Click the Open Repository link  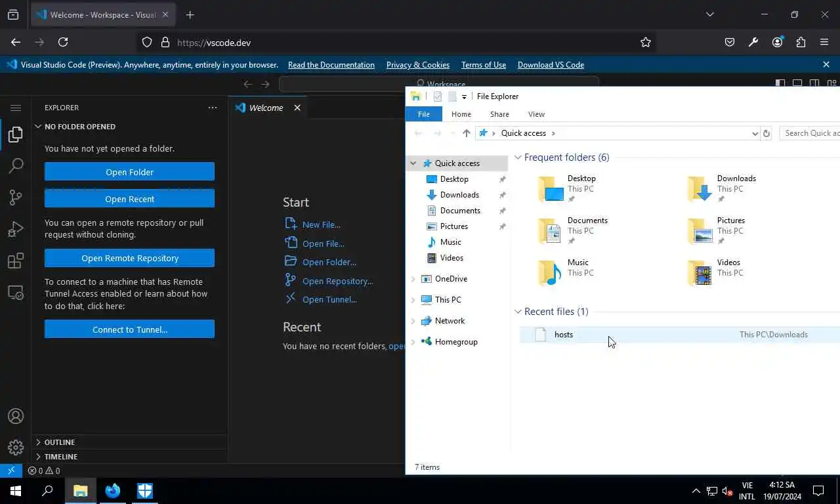click(337, 281)
